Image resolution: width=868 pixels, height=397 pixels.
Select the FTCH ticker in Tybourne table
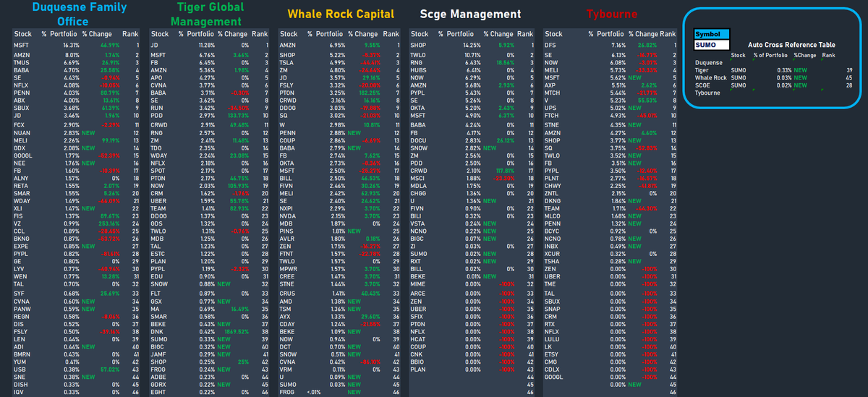(553, 115)
